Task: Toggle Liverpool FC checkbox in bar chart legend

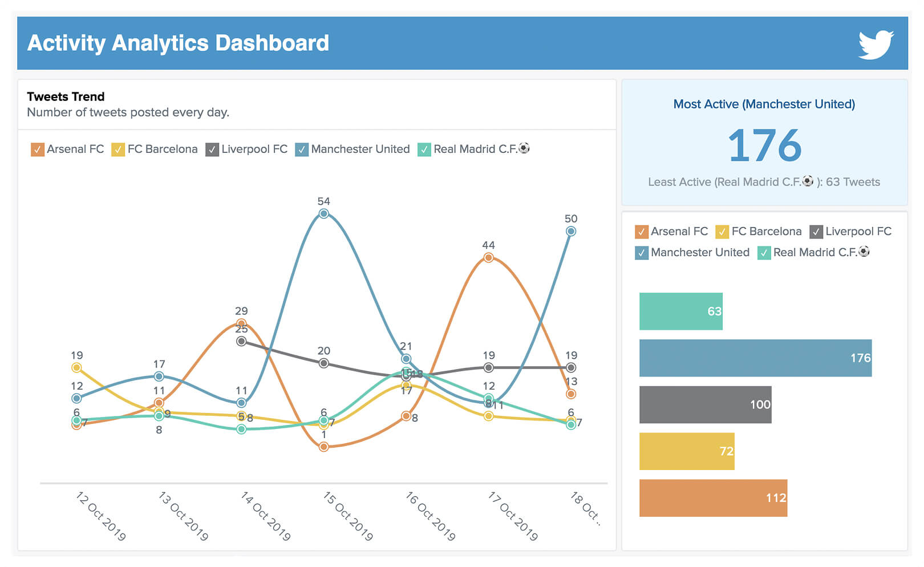Action: pyautogui.click(x=816, y=232)
